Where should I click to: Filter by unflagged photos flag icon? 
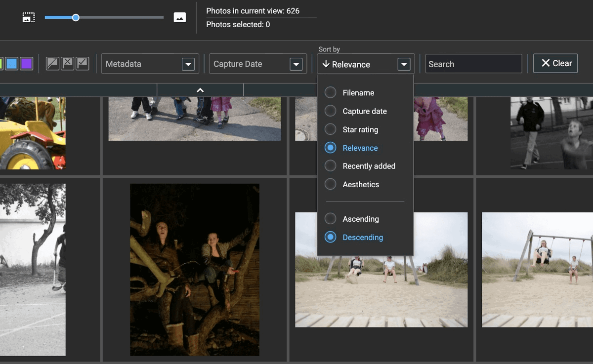click(52, 64)
